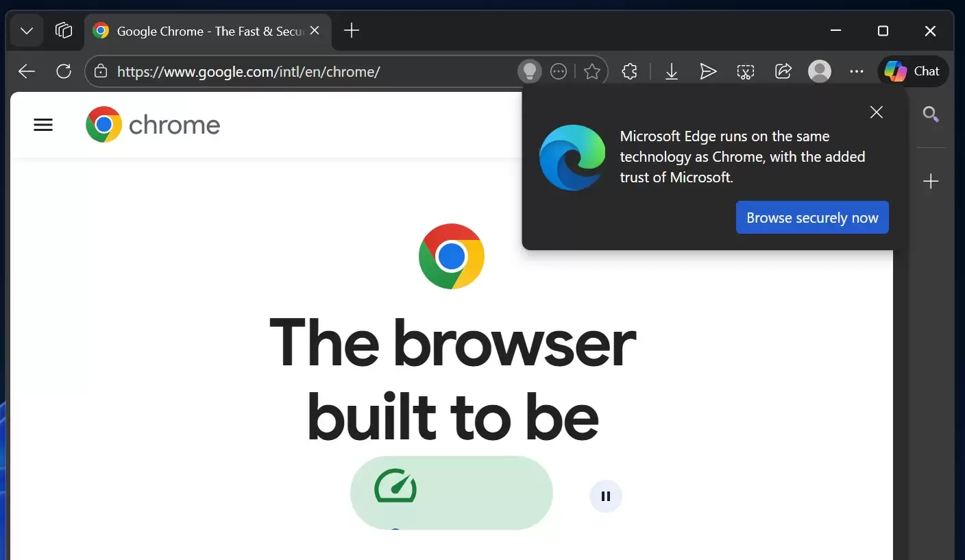
Task: Open the Settings and more ellipsis menu
Action: pyautogui.click(x=856, y=71)
